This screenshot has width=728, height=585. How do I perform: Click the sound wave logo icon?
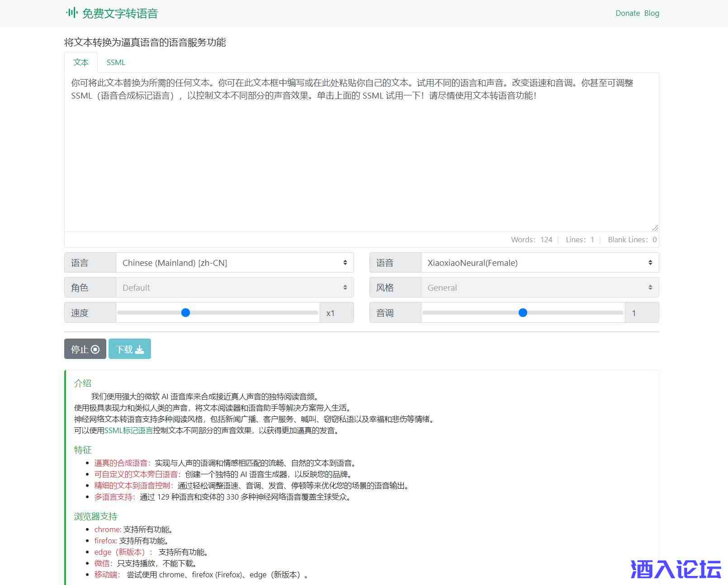(x=71, y=13)
